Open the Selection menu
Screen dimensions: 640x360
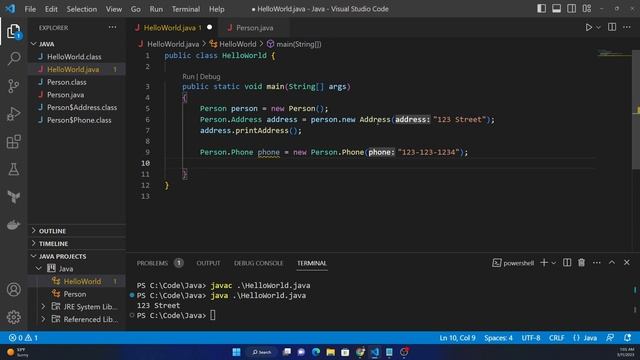point(82,9)
